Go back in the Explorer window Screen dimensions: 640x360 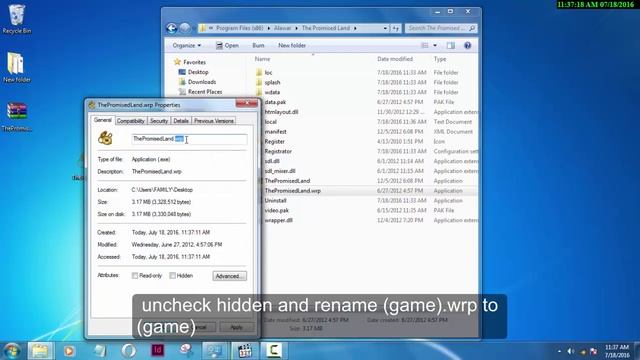pyautogui.click(x=171, y=28)
